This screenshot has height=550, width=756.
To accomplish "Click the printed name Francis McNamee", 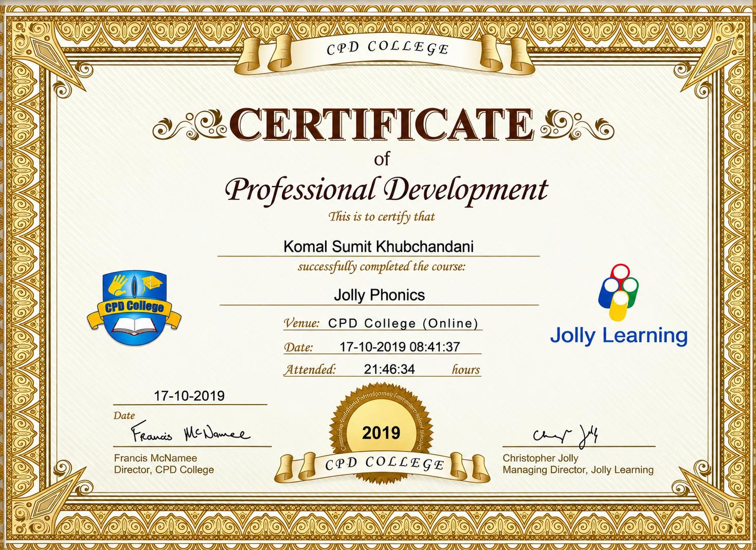I will 155,458.
